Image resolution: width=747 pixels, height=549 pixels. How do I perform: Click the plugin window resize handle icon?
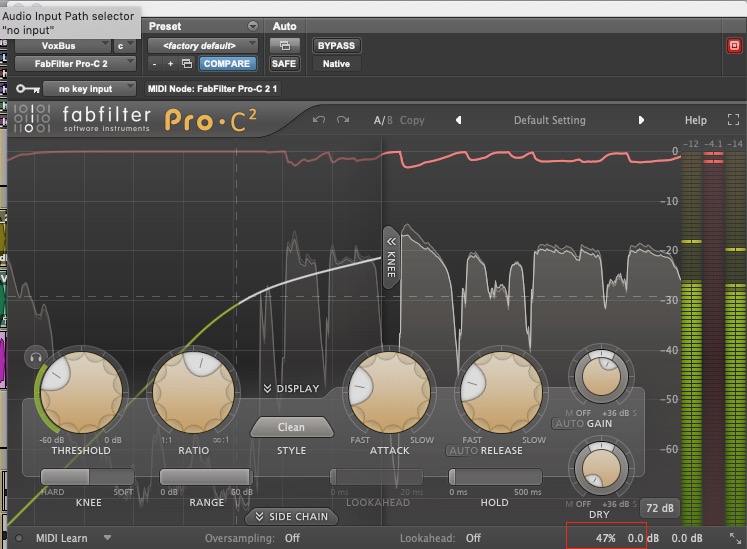(735, 539)
